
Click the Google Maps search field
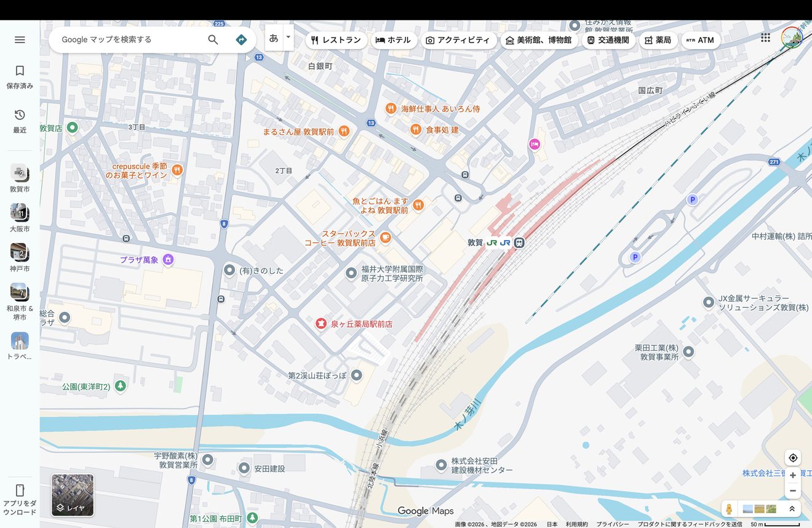coord(129,39)
